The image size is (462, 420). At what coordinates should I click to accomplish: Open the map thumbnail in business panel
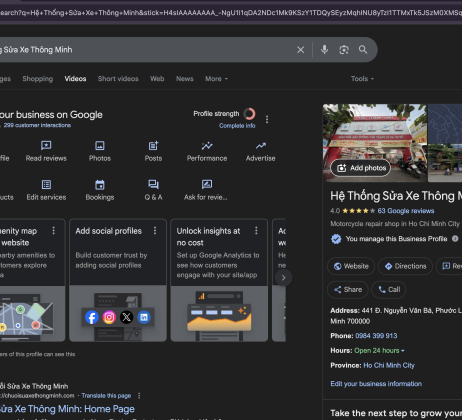coord(445,123)
